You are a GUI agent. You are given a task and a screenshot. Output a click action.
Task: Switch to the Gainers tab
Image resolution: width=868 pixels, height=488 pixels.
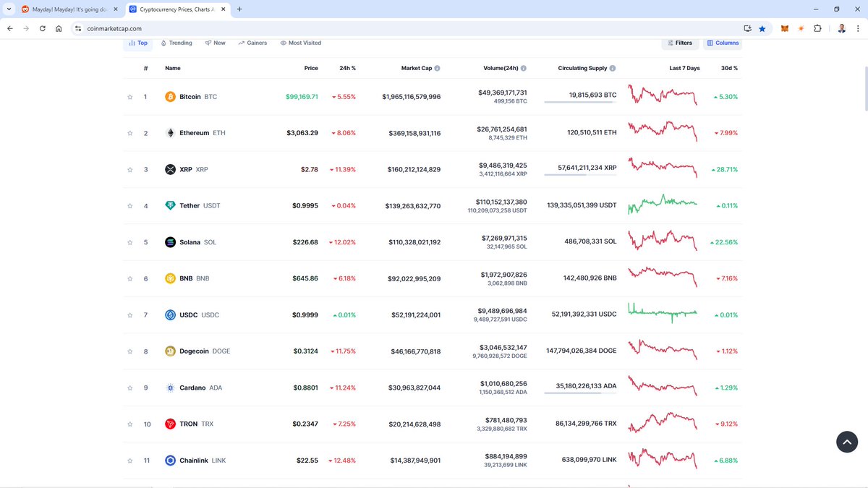click(252, 43)
